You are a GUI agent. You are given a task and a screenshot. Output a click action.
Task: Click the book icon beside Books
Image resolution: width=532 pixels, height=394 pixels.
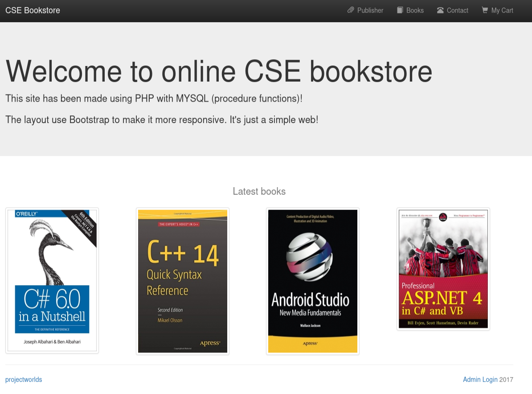click(400, 10)
